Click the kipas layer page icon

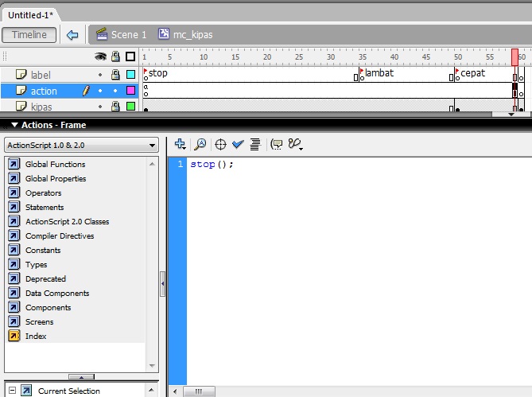[21, 106]
